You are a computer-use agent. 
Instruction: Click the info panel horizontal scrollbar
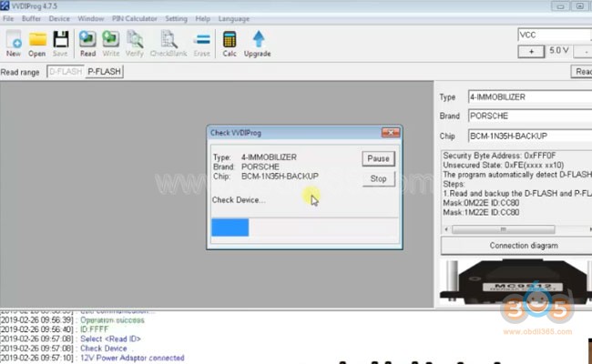click(504, 229)
